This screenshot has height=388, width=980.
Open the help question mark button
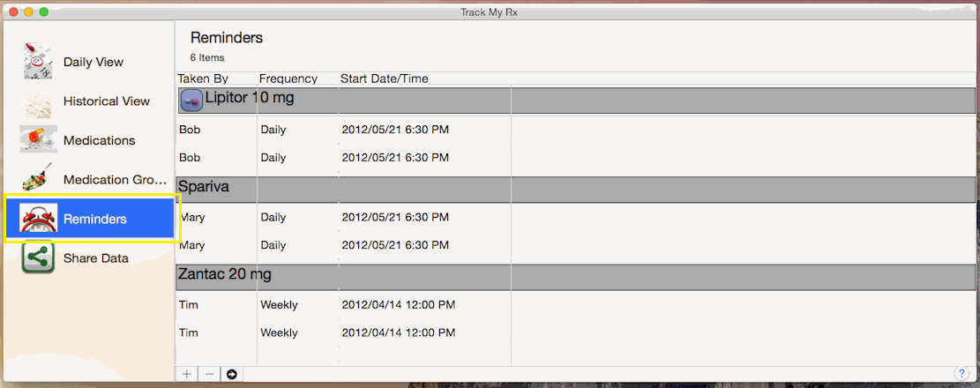pyautogui.click(x=961, y=373)
